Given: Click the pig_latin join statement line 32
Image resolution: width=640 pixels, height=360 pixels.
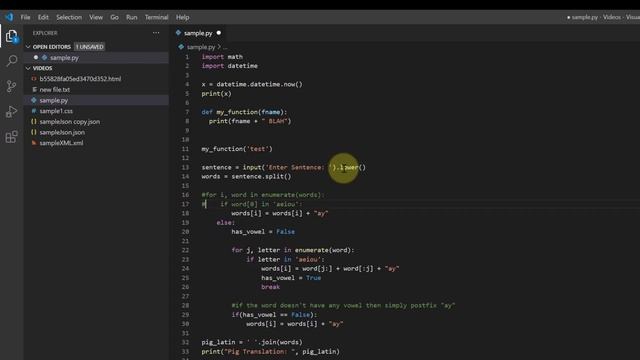Looking at the screenshot, I should (252, 342).
